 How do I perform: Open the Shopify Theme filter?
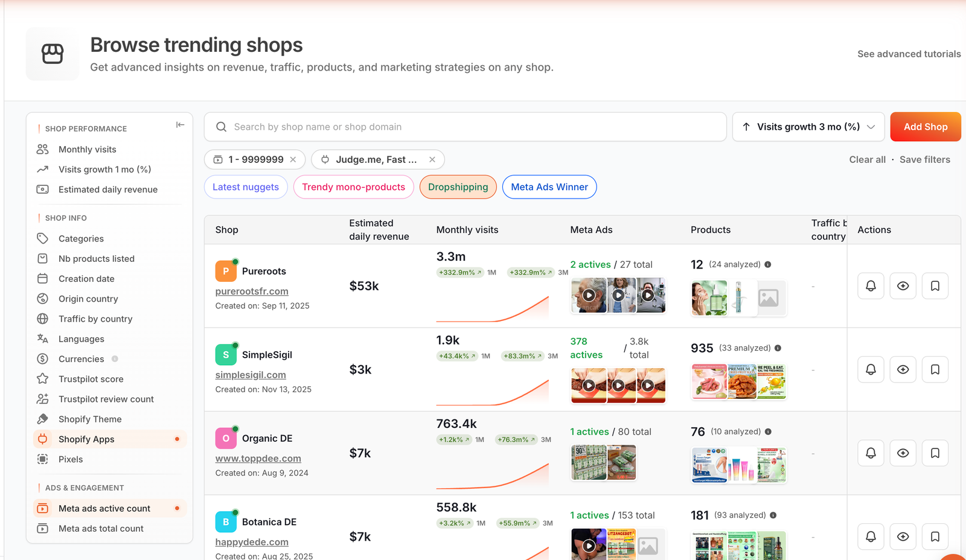pyautogui.click(x=110, y=419)
